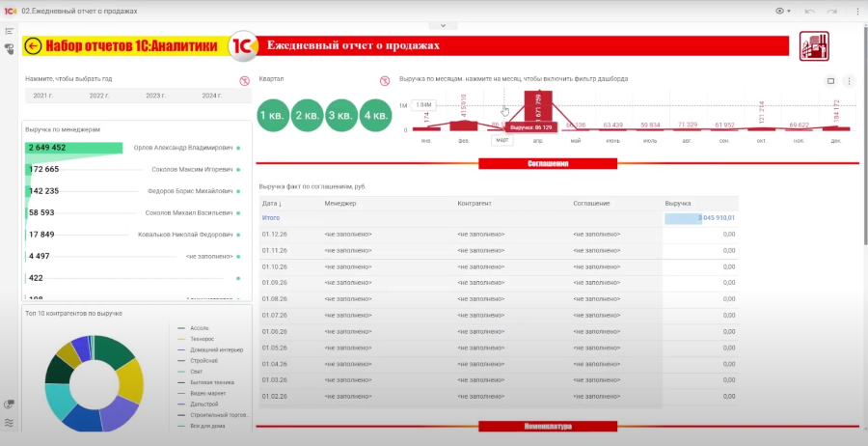Toggle the 4 кв. quarter filter
This screenshot has width=868, height=446.
[x=376, y=115]
